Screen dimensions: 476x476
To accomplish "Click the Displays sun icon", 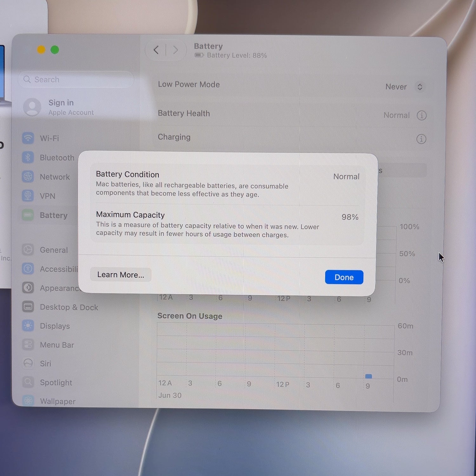I will (x=28, y=326).
